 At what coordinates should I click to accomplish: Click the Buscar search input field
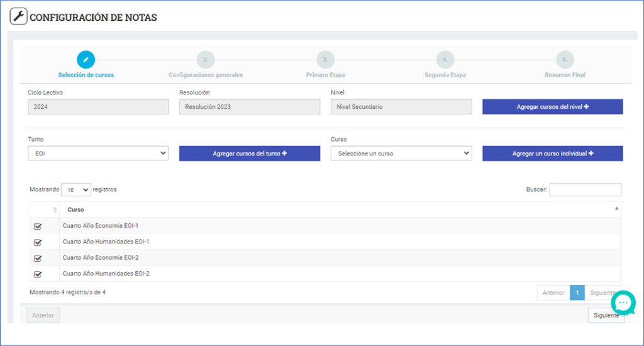585,189
